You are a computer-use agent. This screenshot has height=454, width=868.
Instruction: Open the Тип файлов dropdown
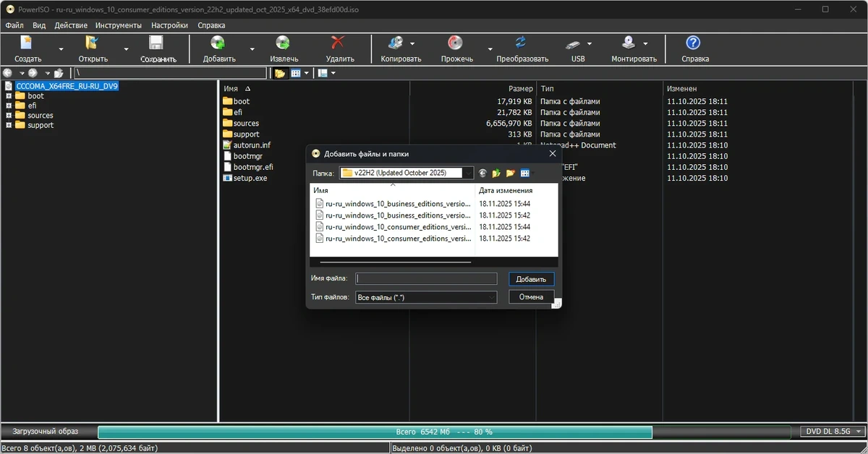coord(426,297)
